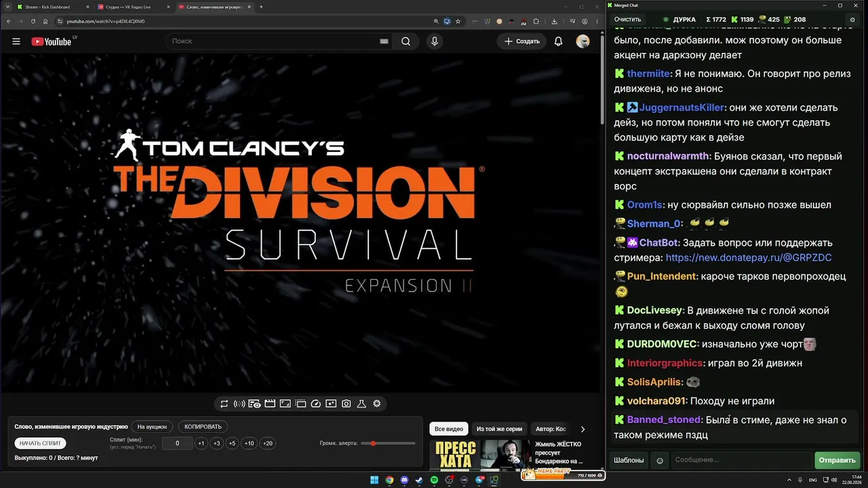This screenshot has height=488, width=868.
Task: Click the Очистить button in Merged Chat
Action: pos(628,20)
